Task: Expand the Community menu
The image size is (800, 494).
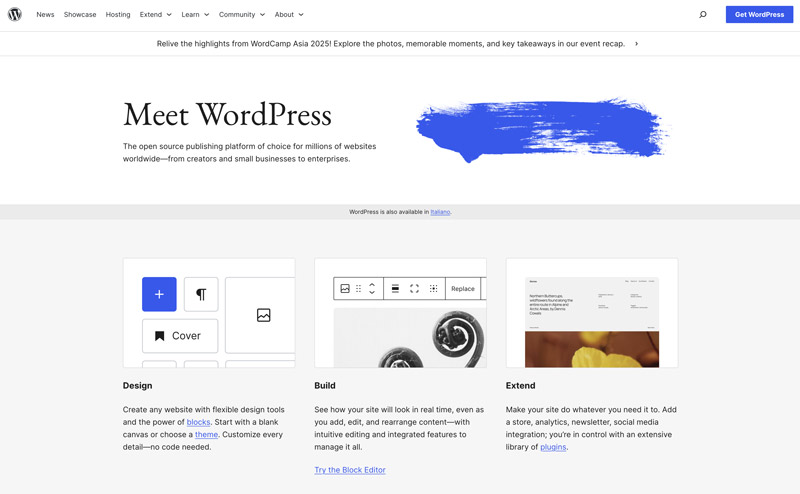Action: (242, 14)
